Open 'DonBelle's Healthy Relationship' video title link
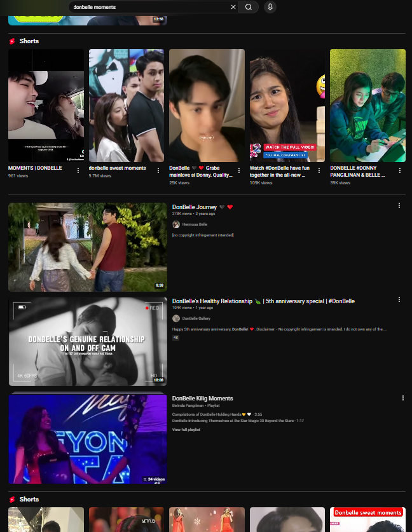The width and height of the screenshot is (412, 532). point(263,301)
